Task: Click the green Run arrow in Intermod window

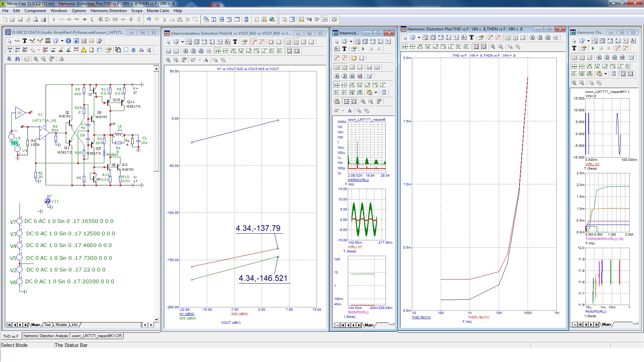Action: pyautogui.click(x=363, y=49)
